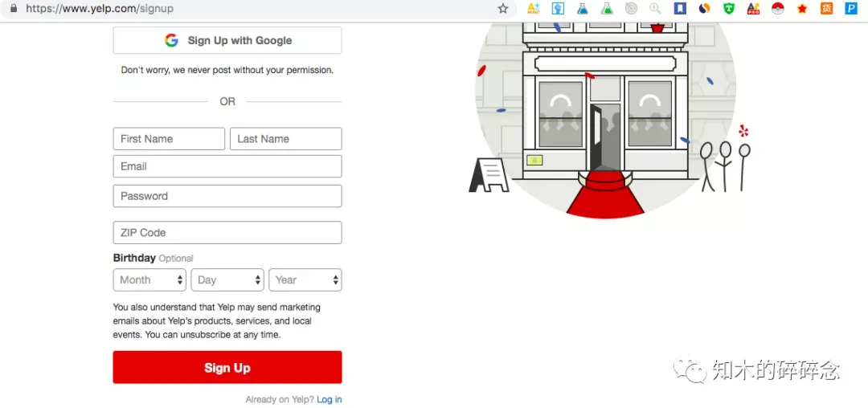Click the blue P extension icon
Viewport: 868px width, 408px height.
point(851,8)
